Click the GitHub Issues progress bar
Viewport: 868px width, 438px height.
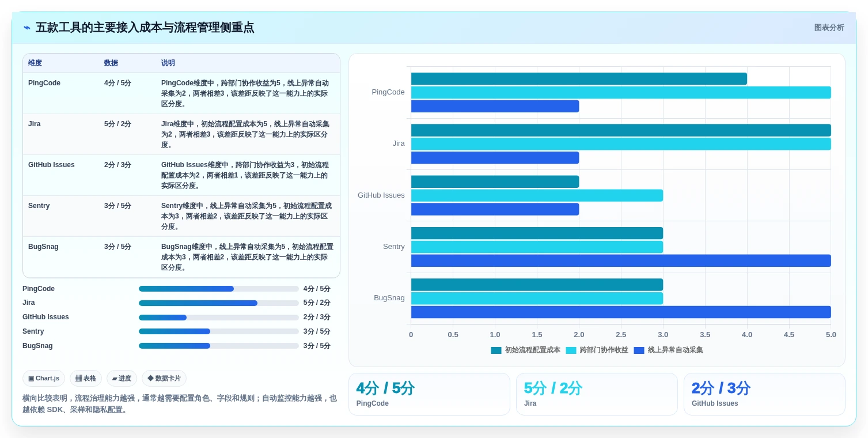pyautogui.click(x=219, y=318)
